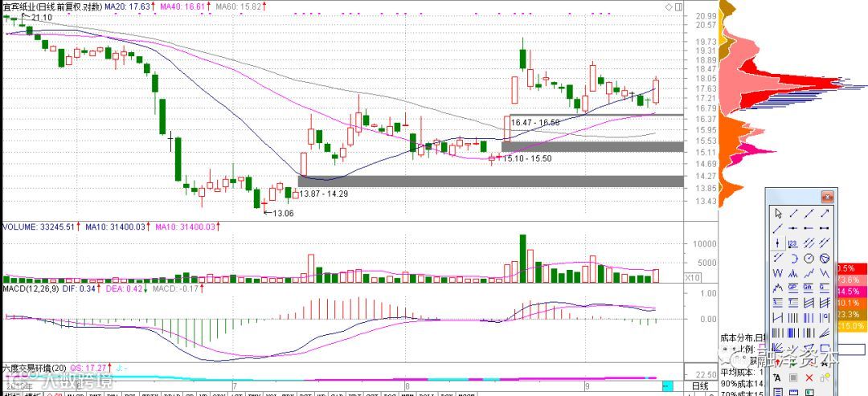Click the 40.1% orange cost level label

click(x=851, y=303)
